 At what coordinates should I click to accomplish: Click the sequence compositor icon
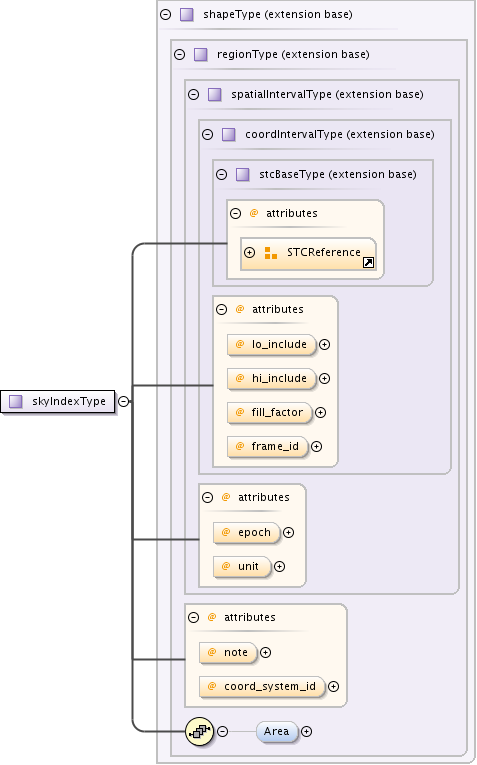click(200, 732)
